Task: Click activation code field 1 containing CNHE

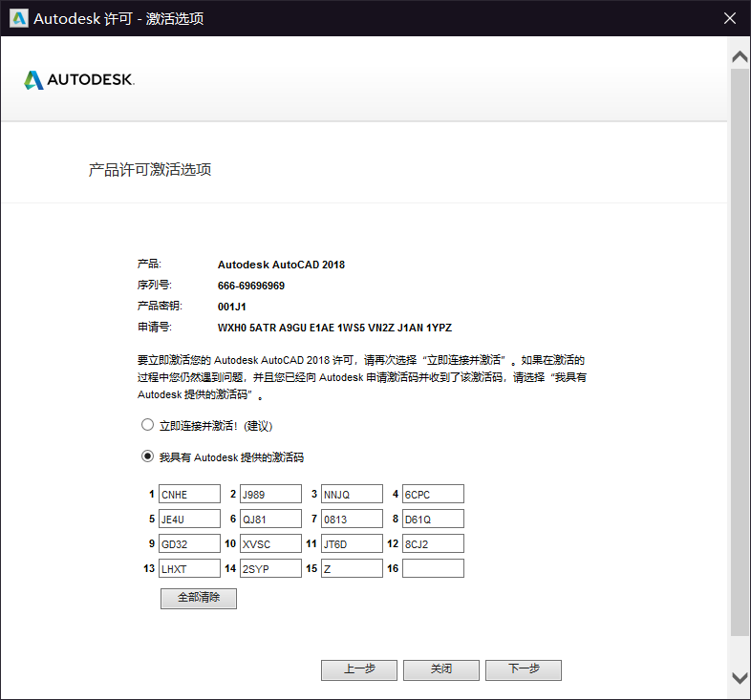Action: pyautogui.click(x=190, y=494)
